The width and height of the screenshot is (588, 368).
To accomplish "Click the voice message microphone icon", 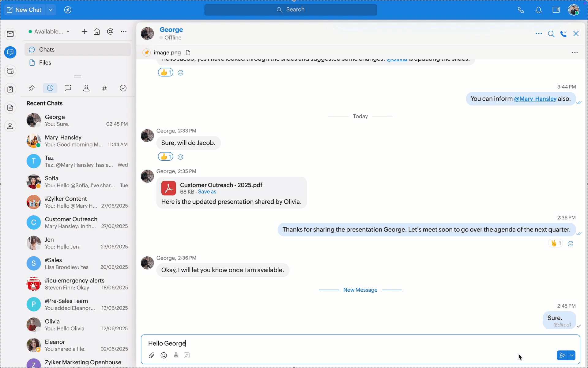I will pos(176,355).
